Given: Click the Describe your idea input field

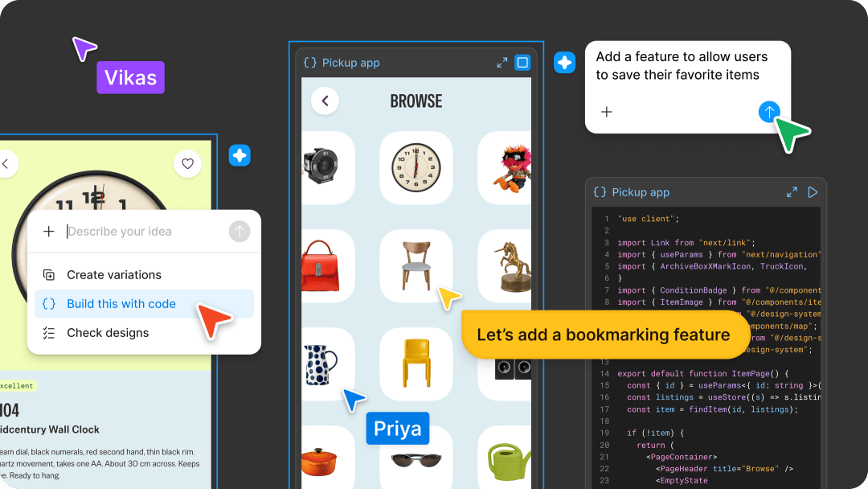Looking at the screenshot, I should tap(144, 232).
